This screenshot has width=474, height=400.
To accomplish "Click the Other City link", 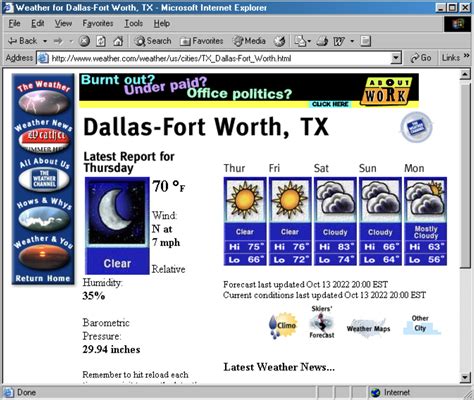I will (422, 324).
